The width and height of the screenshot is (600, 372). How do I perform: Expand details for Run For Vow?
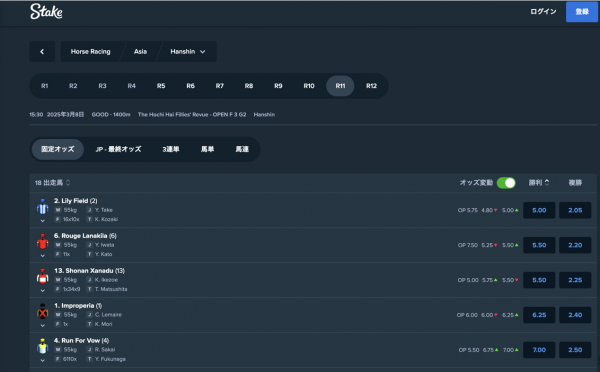[x=42, y=360]
